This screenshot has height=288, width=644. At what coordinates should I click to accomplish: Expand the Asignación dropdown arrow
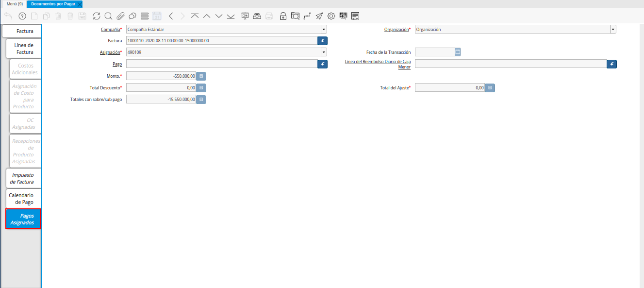pyautogui.click(x=324, y=52)
